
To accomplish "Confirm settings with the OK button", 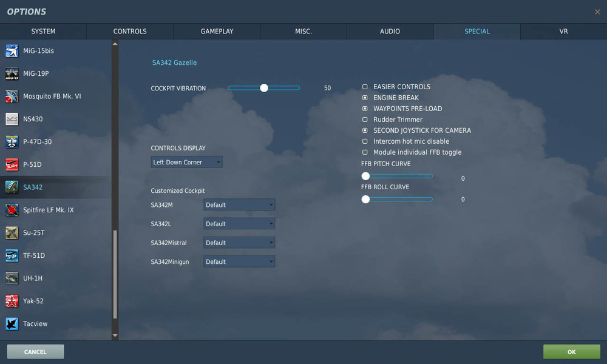I will point(571,352).
